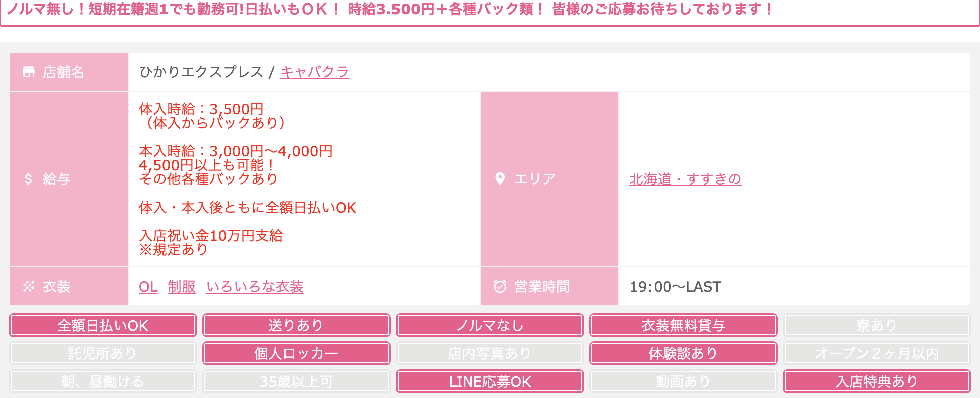Click the map pin icon beside エリア
The height and width of the screenshot is (398, 980).
click(500, 179)
